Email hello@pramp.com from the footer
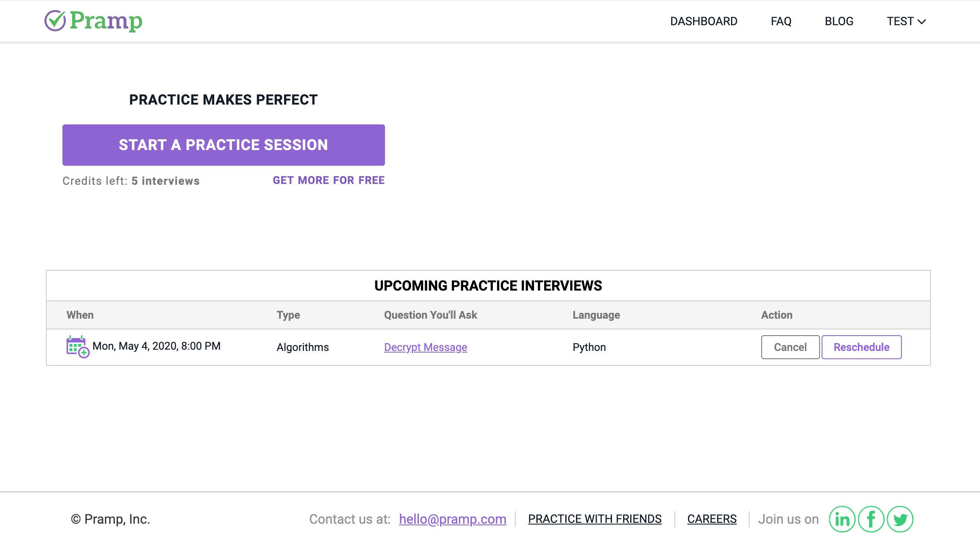The height and width of the screenshot is (546, 980). click(453, 519)
